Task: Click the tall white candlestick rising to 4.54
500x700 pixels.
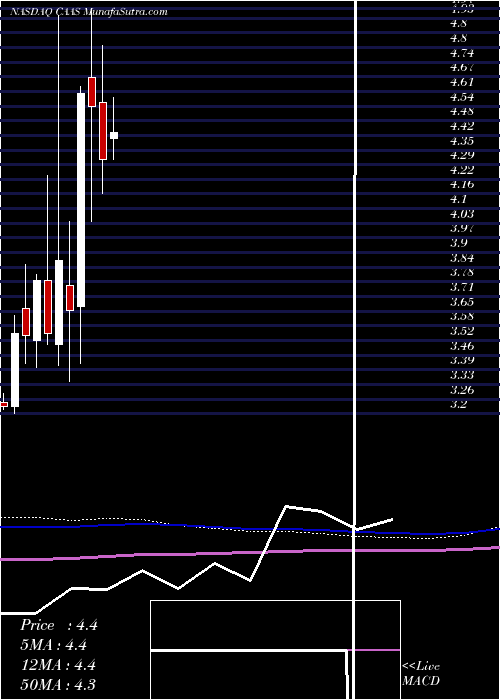Action: pyautogui.click(x=81, y=200)
